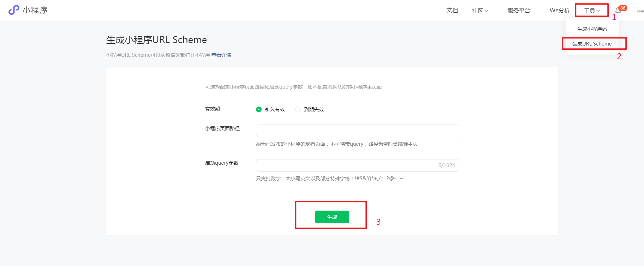
Task: Open the 服务平台 menu item
Action: [x=519, y=11]
